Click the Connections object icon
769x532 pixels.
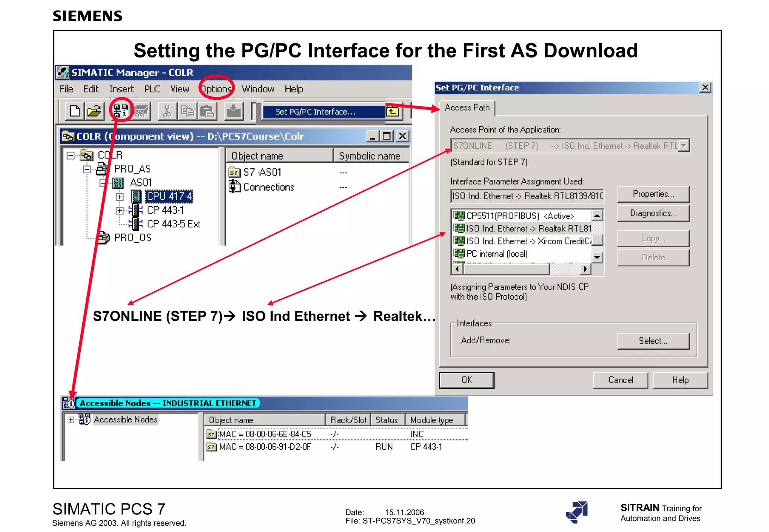[x=234, y=186]
